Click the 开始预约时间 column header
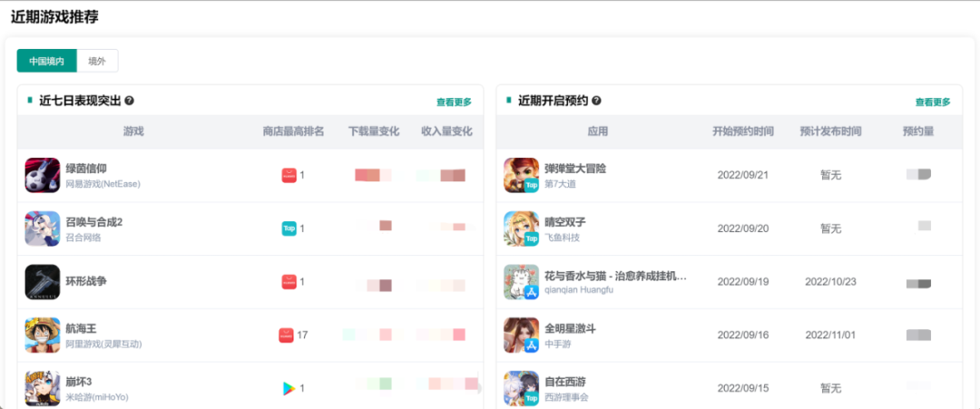The image size is (980, 409). pos(743,131)
